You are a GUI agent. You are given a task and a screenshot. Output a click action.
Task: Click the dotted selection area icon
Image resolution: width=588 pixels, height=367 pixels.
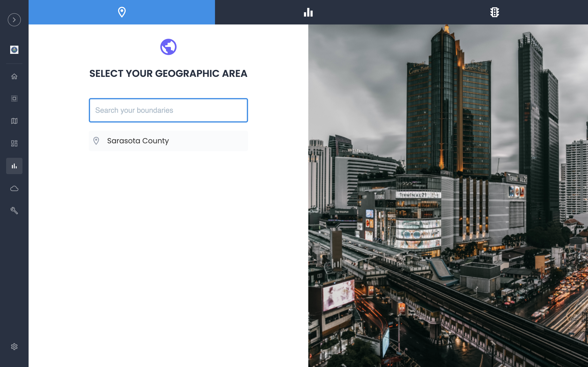click(x=14, y=98)
